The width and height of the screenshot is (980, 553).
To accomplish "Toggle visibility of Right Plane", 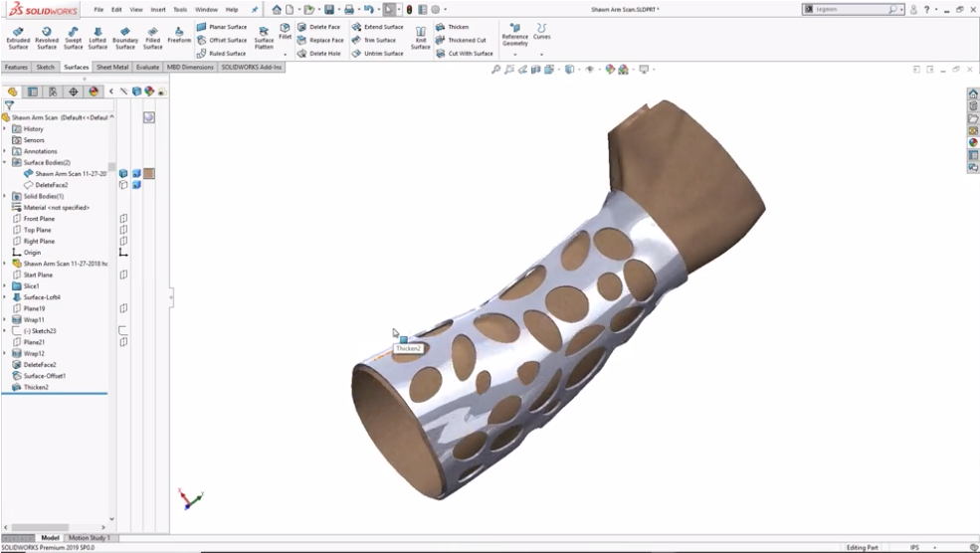I will [x=123, y=242].
